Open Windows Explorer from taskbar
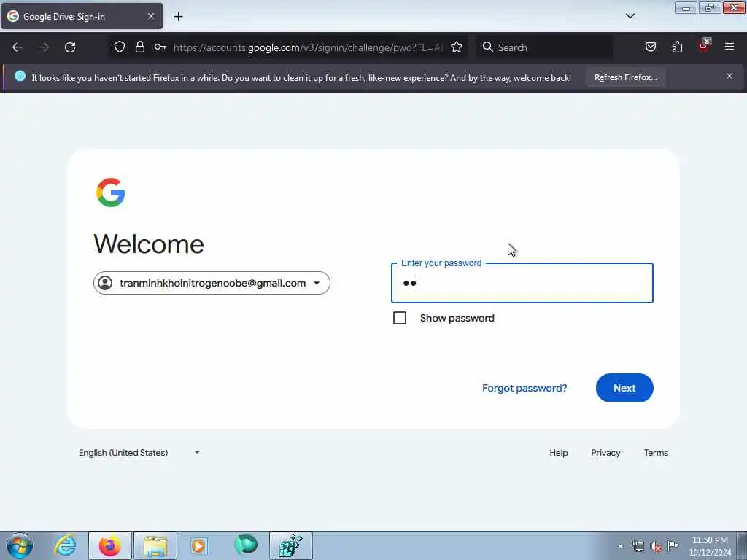The height and width of the screenshot is (560, 747). pyautogui.click(x=155, y=545)
